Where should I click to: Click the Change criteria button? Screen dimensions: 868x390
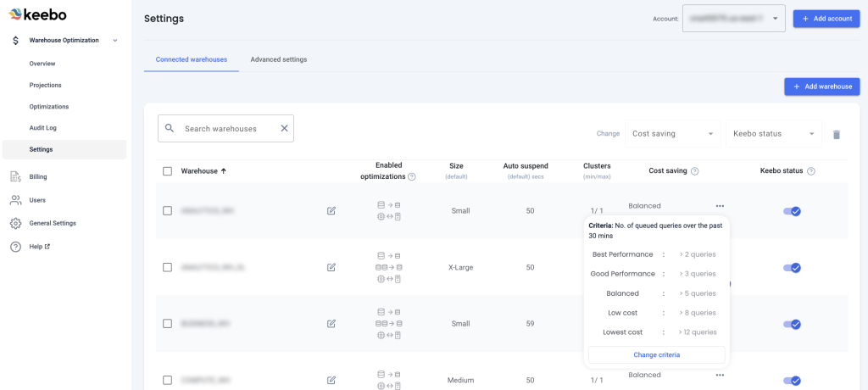click(657, 354)
